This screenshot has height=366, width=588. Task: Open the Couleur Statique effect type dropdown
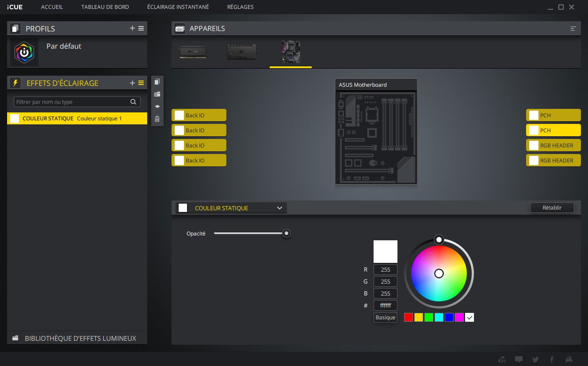[231, 208]
